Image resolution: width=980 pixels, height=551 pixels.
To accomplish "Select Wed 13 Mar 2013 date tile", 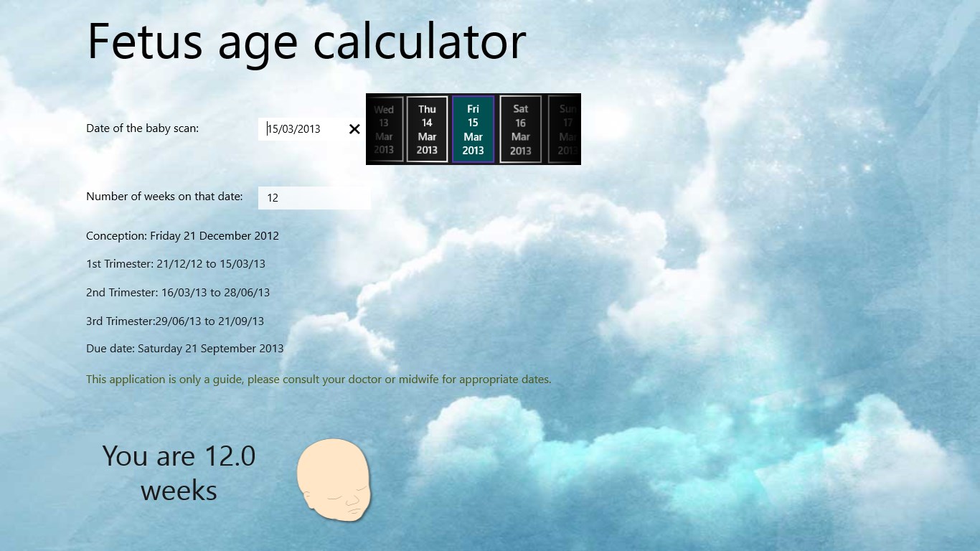I will [385, 130].
